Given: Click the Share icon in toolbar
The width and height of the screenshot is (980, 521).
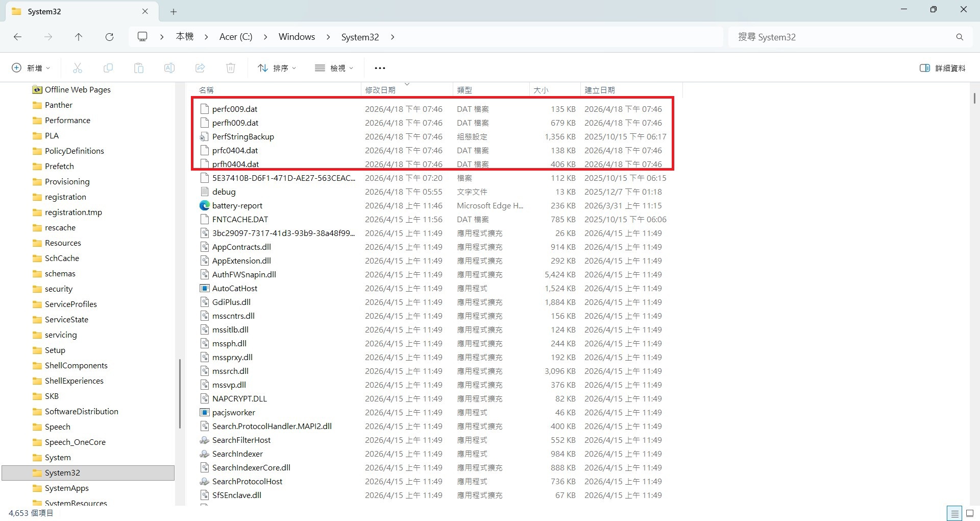Looking at the screenshot, I should 200,68.
